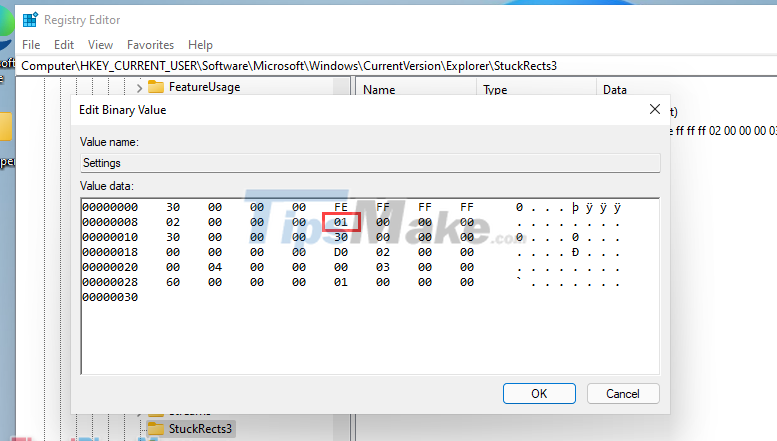Screen dimensions: 777x441
Task: Confirm changes with the OK button
Action: point(539,393)
